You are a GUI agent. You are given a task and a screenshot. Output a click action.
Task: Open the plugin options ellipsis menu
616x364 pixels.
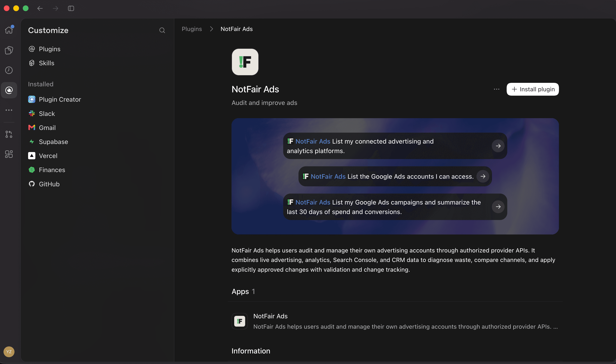[497, 89]
